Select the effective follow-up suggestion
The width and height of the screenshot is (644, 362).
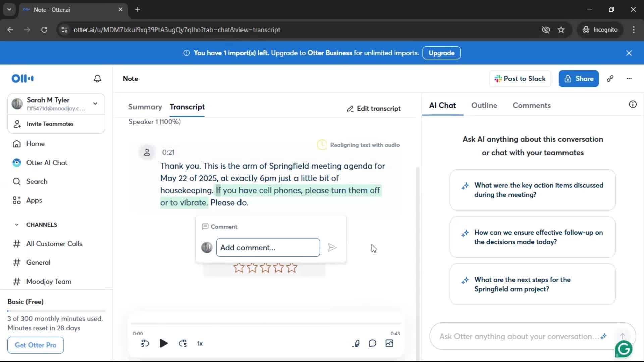tap(533, 237)
